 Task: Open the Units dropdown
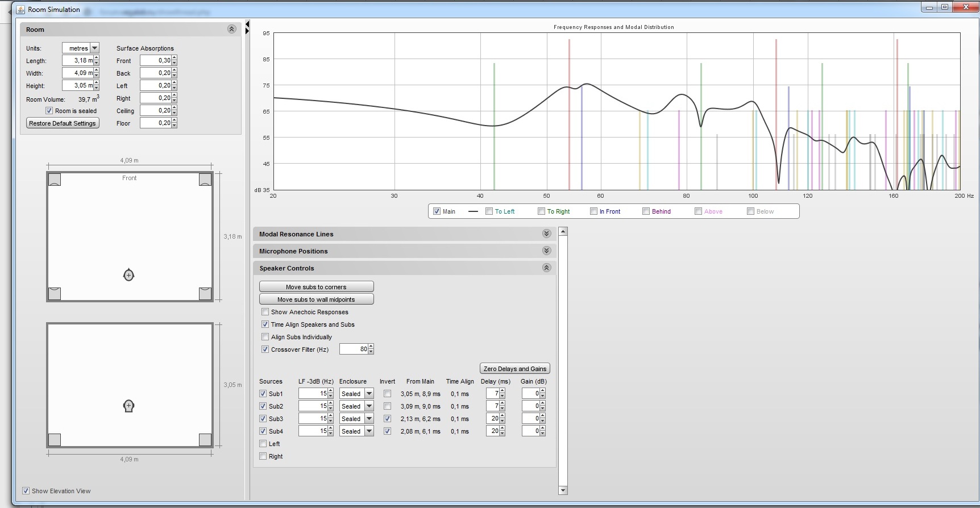point(95,48)
